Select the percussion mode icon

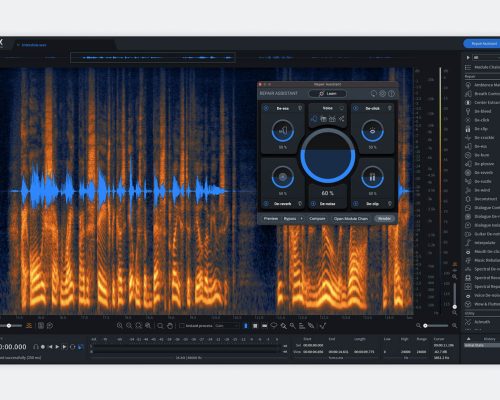point(332,119)
